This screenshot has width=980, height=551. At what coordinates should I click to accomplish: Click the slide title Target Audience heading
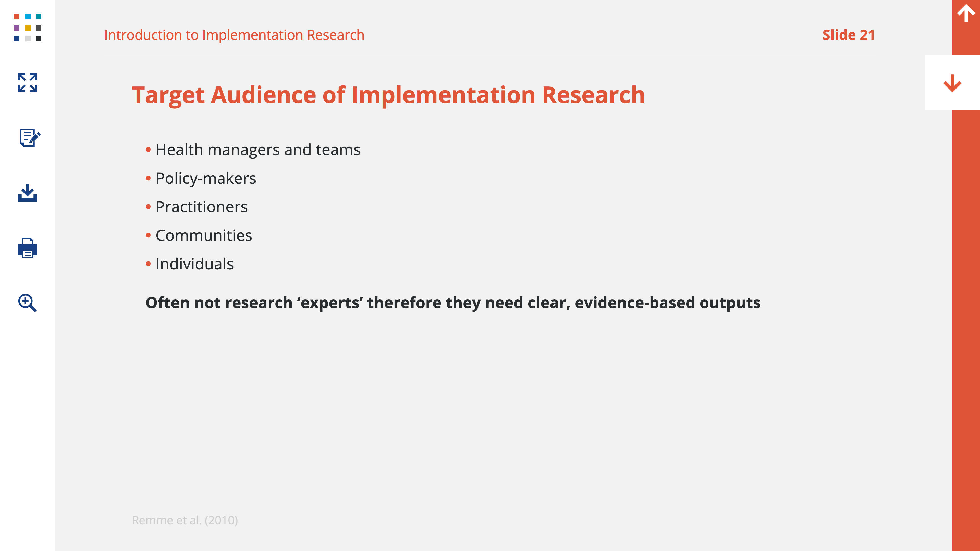(388, 95)
